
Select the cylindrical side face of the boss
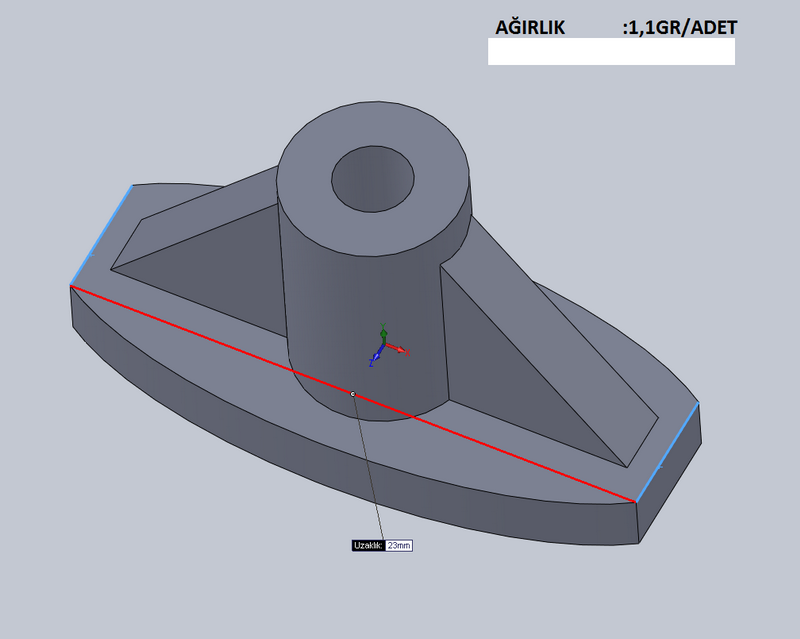tap(330, 300)
